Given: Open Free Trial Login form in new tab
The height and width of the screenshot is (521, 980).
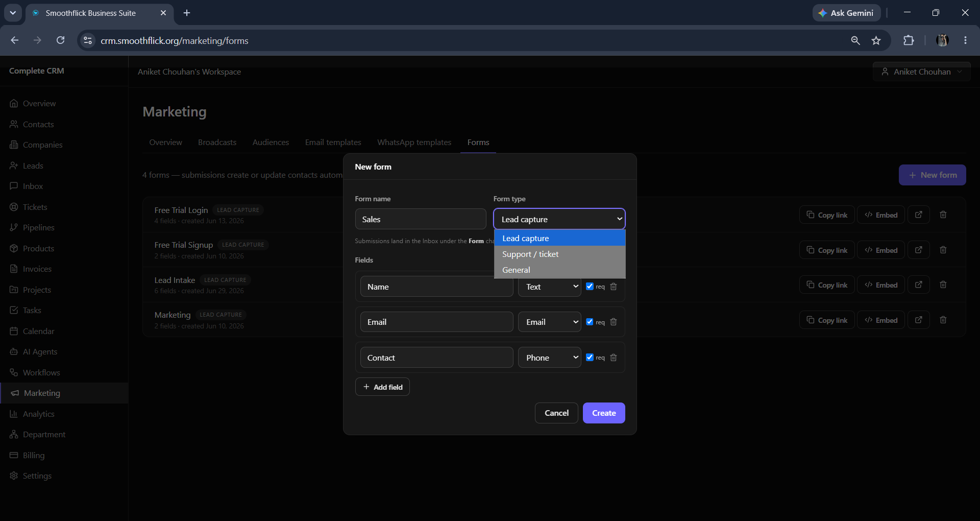Looking at the screenshot, I should [919, 215].
